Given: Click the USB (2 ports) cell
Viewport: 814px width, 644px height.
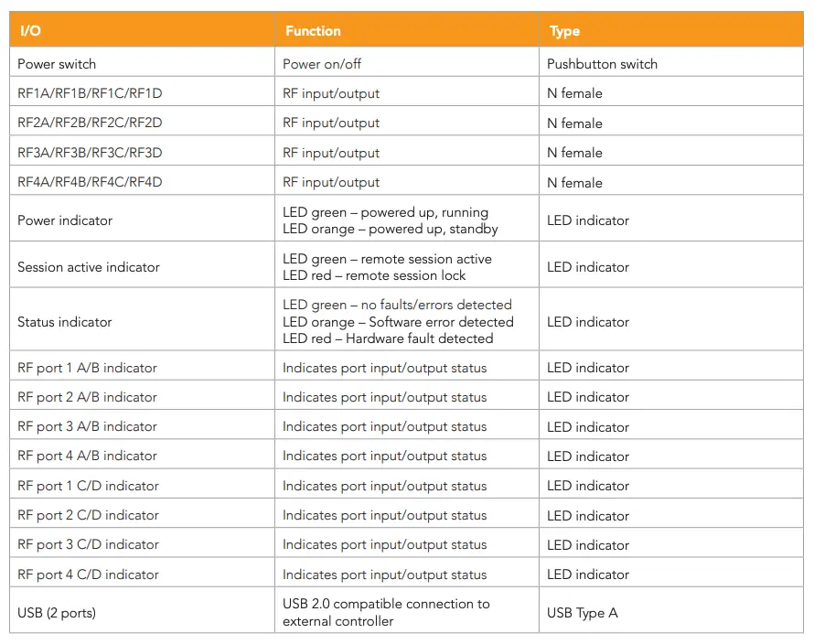Looking at the screenshot, I should [x=57, y=613].
